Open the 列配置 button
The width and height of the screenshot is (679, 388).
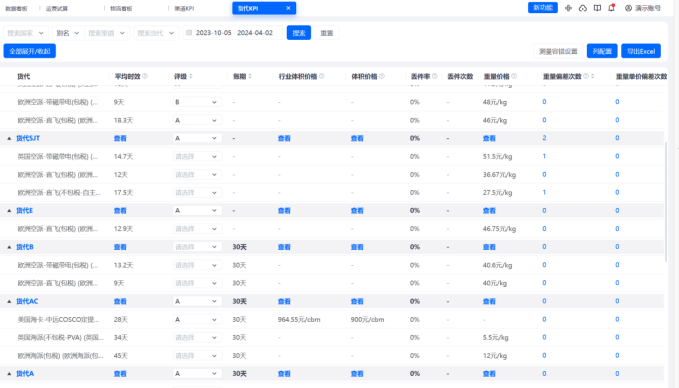coord(602,51)
